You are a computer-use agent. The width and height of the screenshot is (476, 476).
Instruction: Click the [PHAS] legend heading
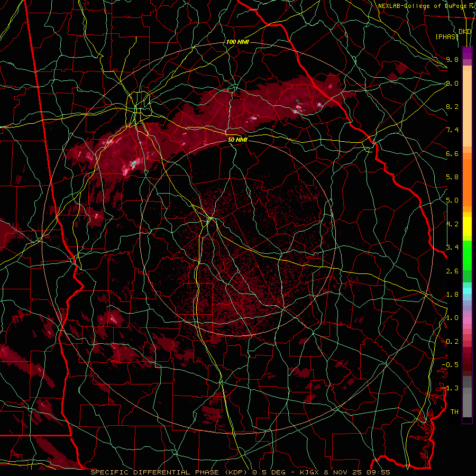tap(447, 37)
